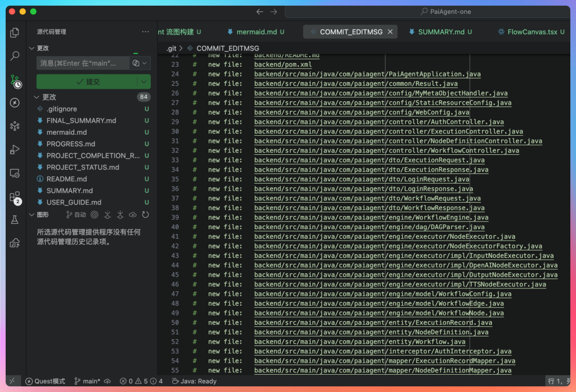Open the Testing flask view
Image resolution: width=576 pixels, height=392 pixels.
pyautogui.click(x=15, y=220)
